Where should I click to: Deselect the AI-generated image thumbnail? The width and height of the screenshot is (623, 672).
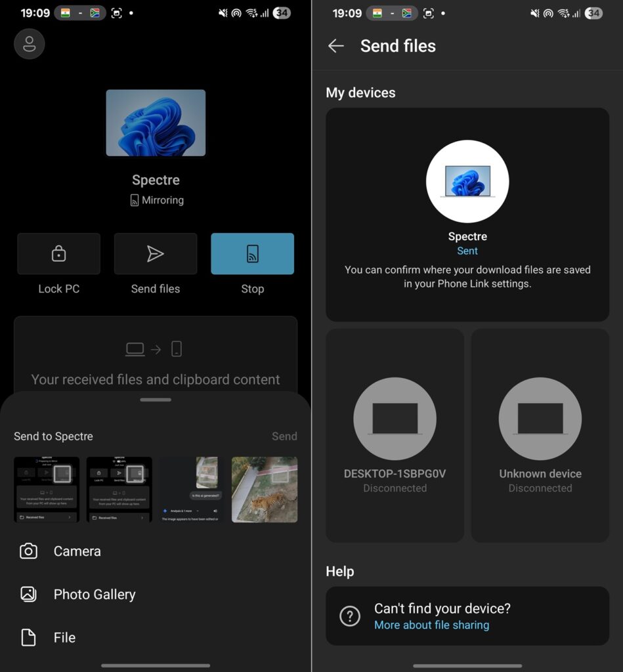click(191, 490)
